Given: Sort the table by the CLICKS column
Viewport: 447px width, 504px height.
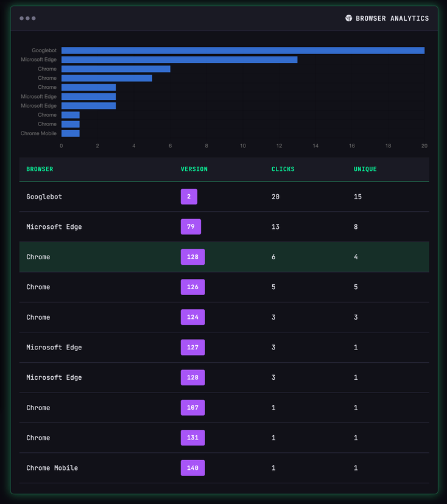Looking at the screenshot, I should click(x=283, y=169).
